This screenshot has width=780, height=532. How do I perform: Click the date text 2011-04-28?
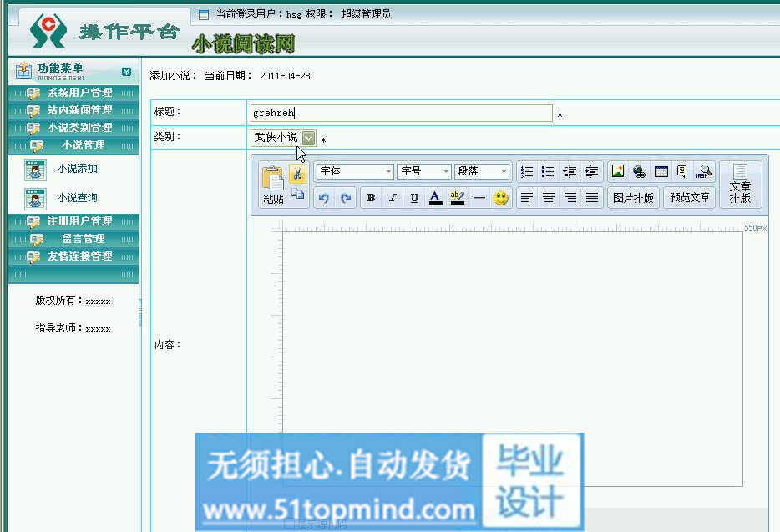pyautogui.click(x=285, y=76)
